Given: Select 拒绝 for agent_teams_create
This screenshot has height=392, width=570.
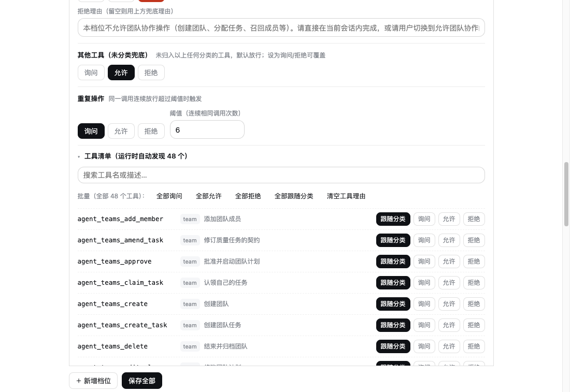Looking at the screenshot, I should pyautogui.click(x=474, y=304).
